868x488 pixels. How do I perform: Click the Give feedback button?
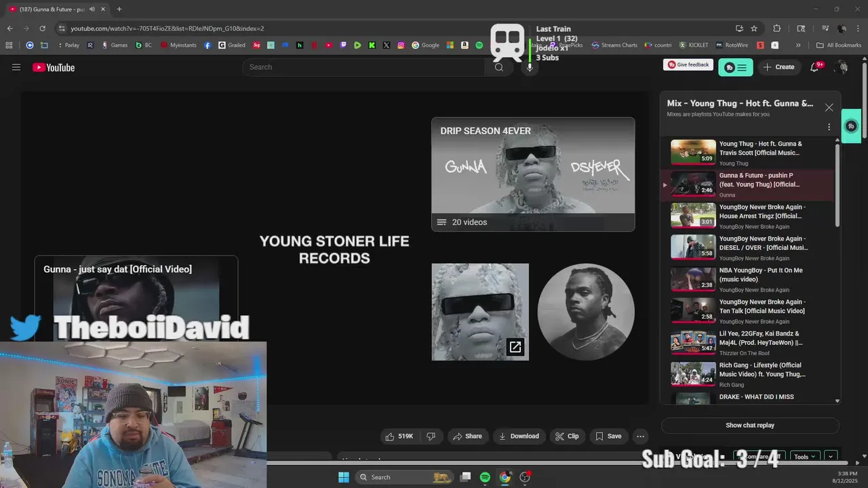688,64
